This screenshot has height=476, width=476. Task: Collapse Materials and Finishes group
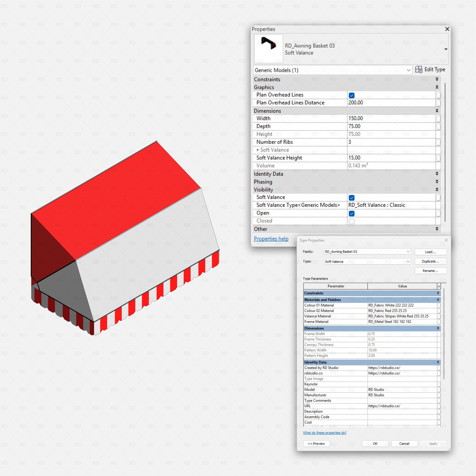[x=438, y=300]
